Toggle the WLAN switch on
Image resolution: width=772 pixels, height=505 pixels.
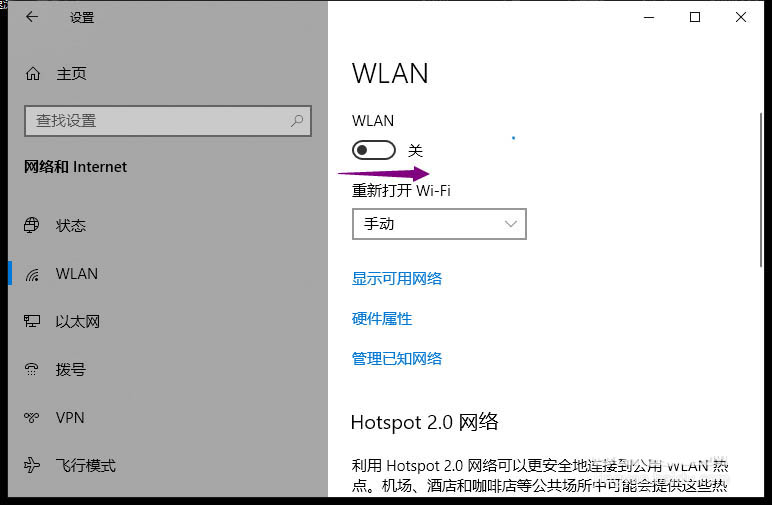point(374,150)
